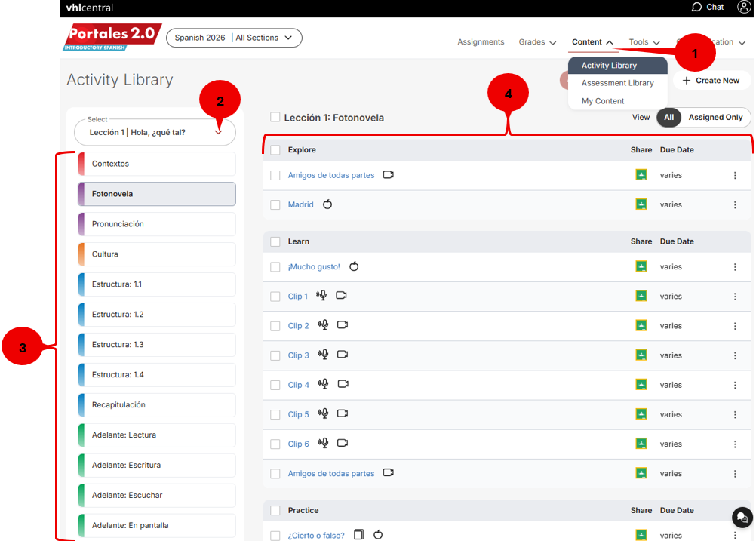Open Estructura: 1.1 strand
The width and height of the screenshot is (756, 541).
[157, 284]
